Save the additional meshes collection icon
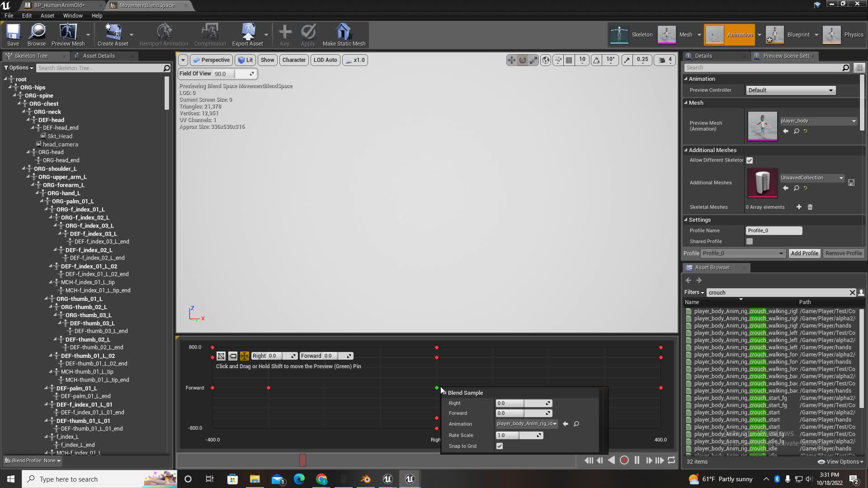 (x=851, y=183)
